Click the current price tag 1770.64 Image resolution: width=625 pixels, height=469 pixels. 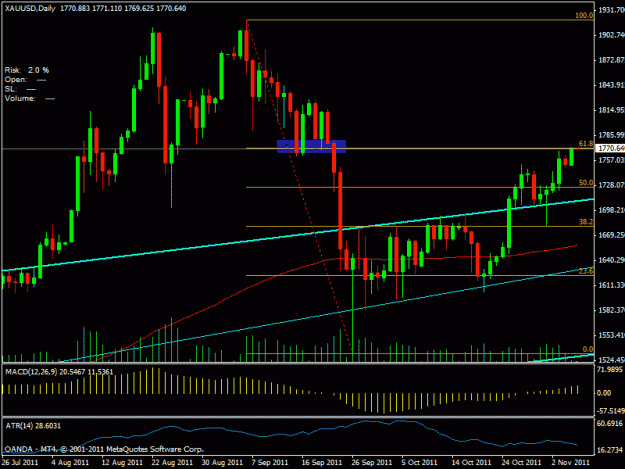[x=610, y=148]
